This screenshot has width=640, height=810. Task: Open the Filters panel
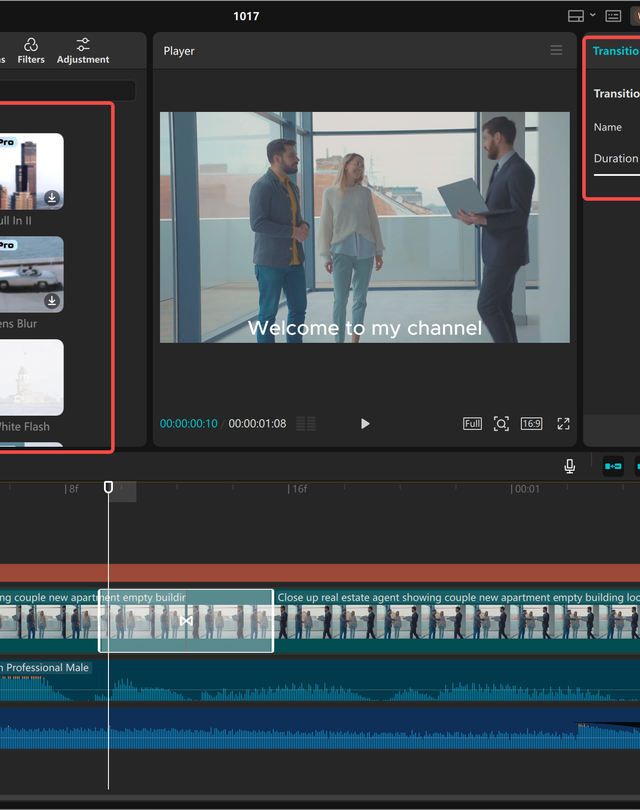click(31, 51)
